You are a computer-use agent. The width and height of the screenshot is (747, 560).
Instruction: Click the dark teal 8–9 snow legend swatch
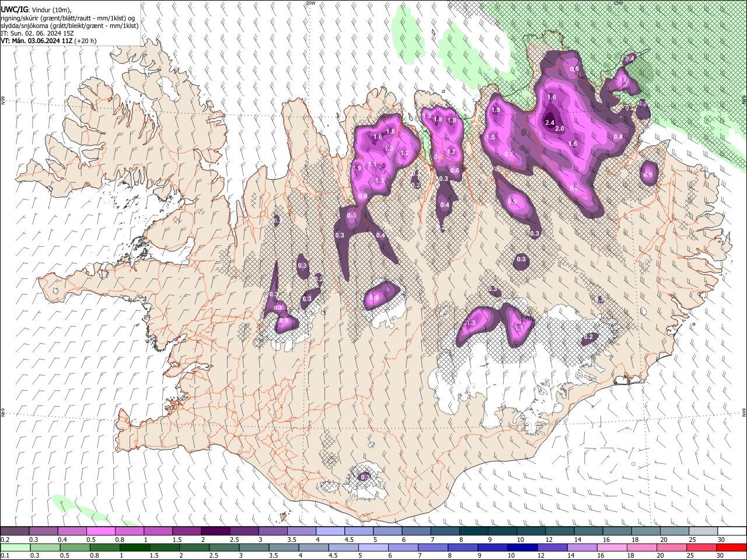473,531
